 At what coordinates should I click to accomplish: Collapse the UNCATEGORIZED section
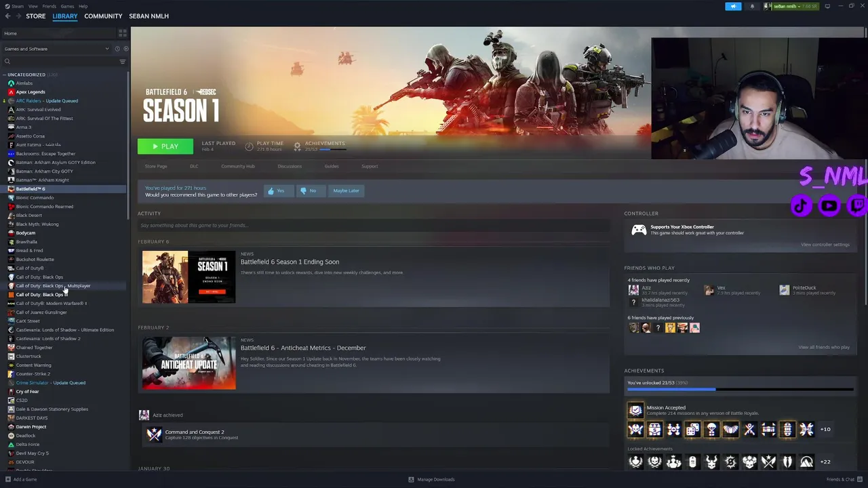4,75
